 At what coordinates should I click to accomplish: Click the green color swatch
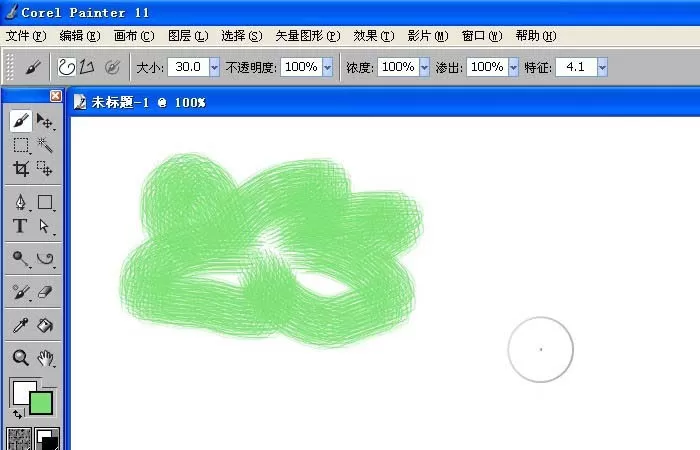click(41, 403)
